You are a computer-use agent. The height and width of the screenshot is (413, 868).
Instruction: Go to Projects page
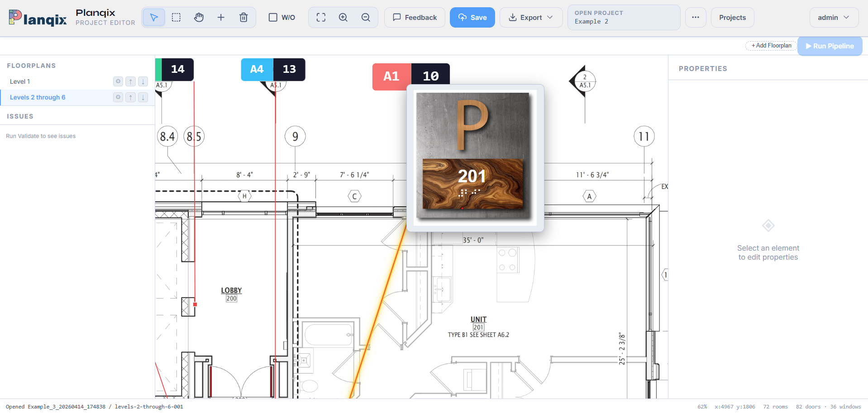point(732,18)
